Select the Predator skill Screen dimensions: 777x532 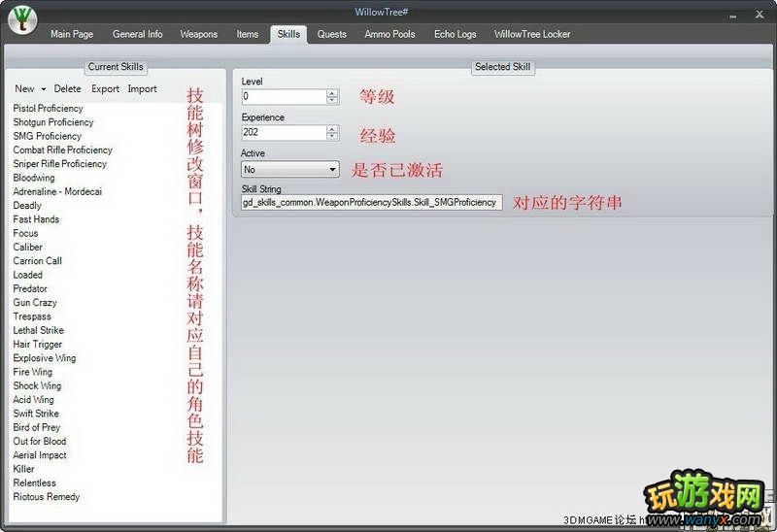(x=30, y=288)
